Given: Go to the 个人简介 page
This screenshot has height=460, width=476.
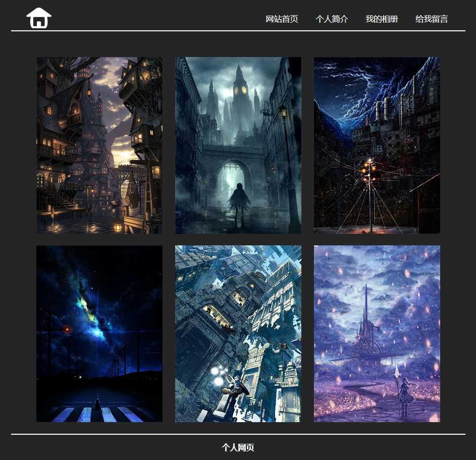Looking at the screenshot, I should click(332, 19).
